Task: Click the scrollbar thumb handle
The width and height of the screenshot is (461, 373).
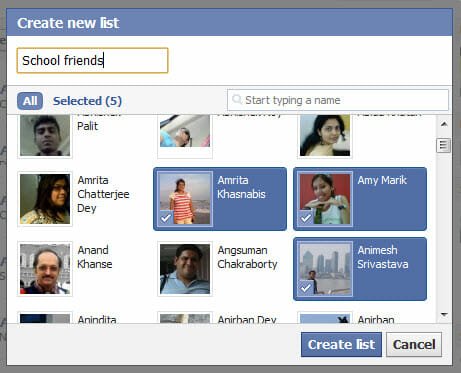Action: click(x=443, y=145)
